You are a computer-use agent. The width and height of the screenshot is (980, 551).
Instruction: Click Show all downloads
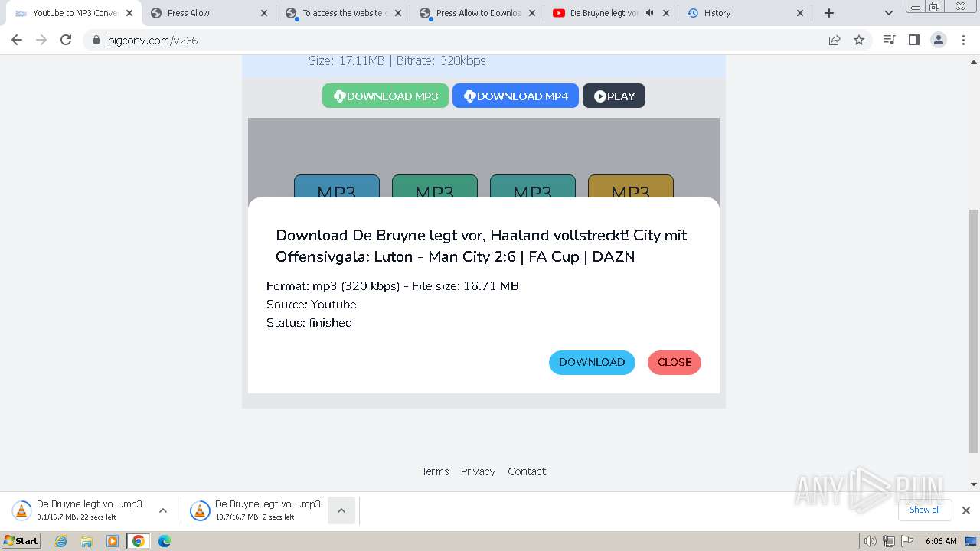pyautogui.click(x=925, y=510)
